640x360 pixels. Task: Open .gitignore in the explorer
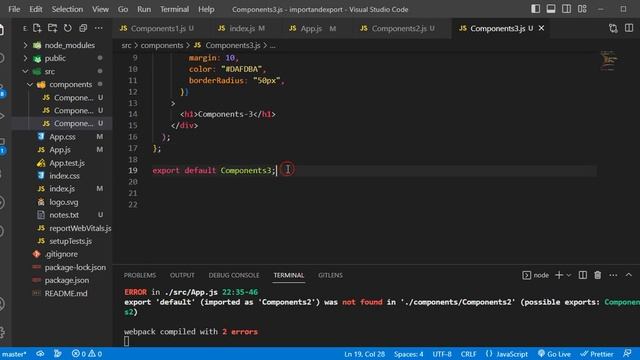pos(61,254)
